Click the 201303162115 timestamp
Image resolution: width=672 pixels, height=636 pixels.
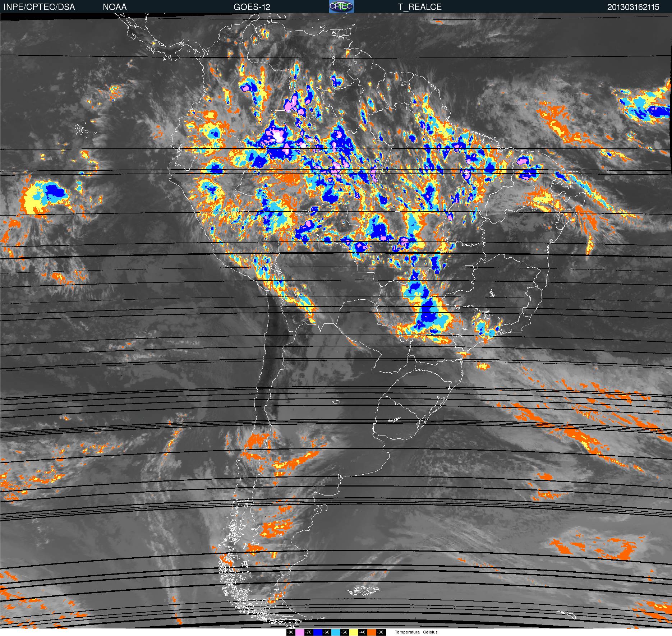click(x=633, y=7)
